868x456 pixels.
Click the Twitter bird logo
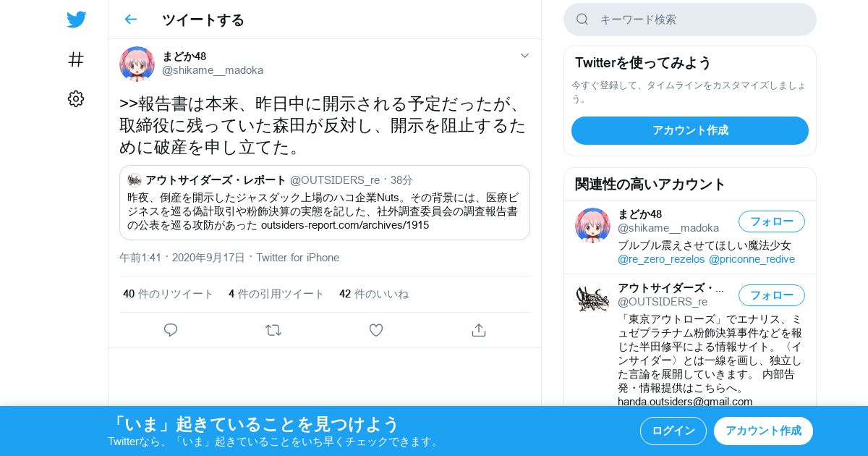(76, 20)
